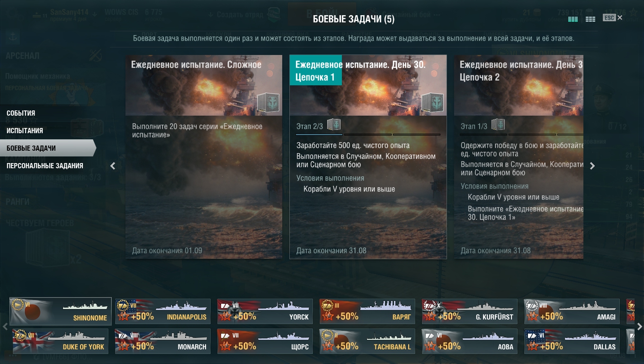
Task: Open the Персональные задания tab
Action: tap(45, 166)
